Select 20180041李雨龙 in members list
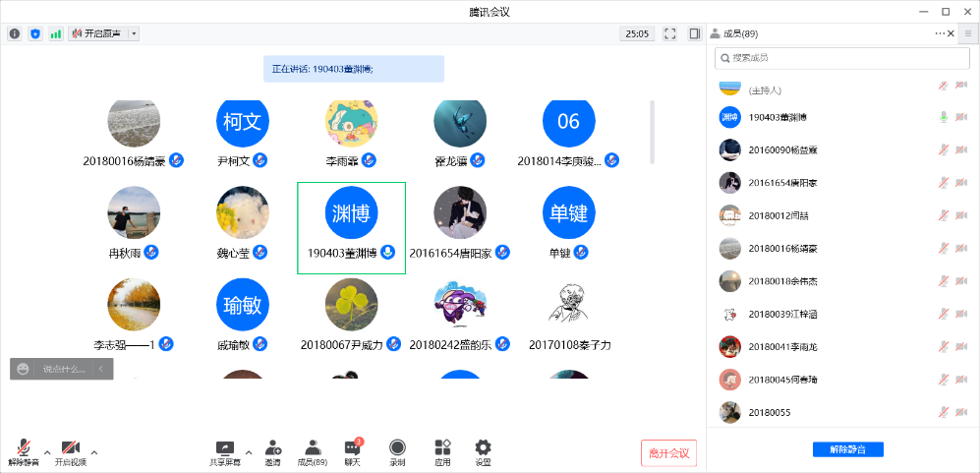 pos(843,346)
